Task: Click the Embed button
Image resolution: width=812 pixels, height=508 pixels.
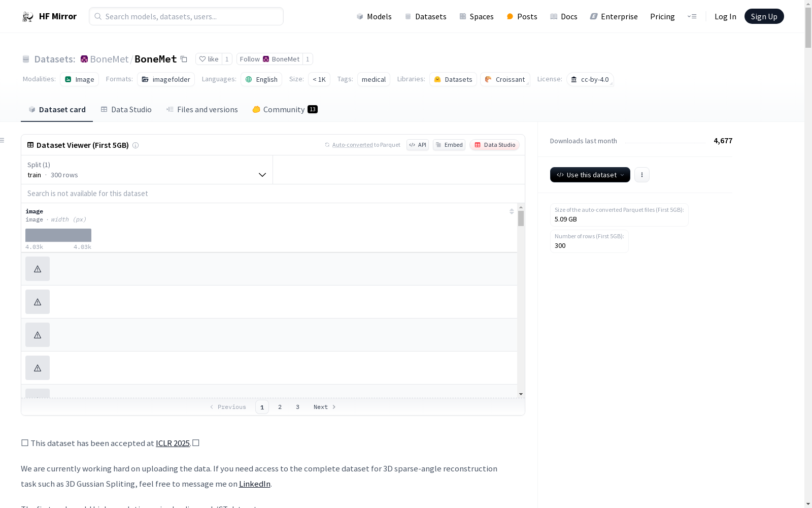Action: (x=449, y=145)
